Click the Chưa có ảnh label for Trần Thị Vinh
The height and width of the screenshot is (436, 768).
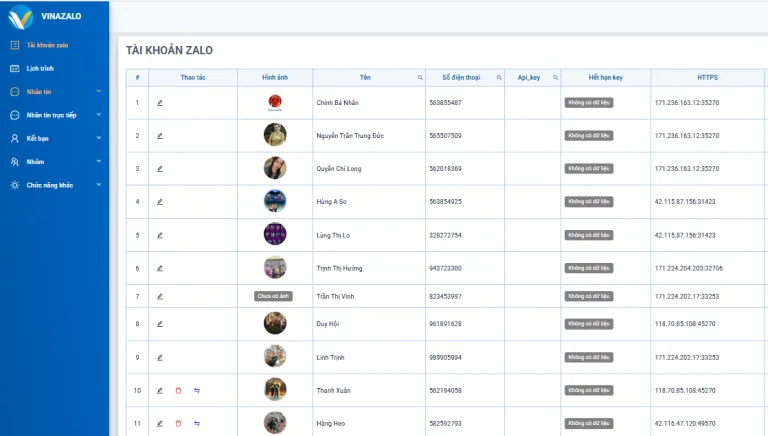click(274, 296)
